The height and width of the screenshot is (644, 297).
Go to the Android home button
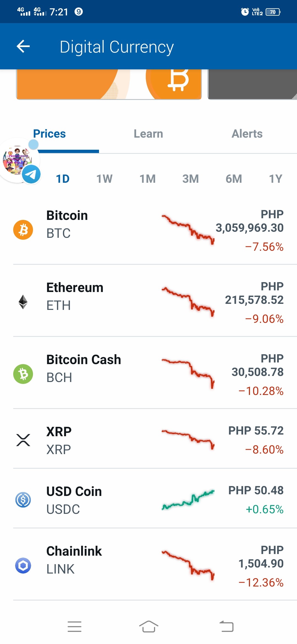point(148,627)
